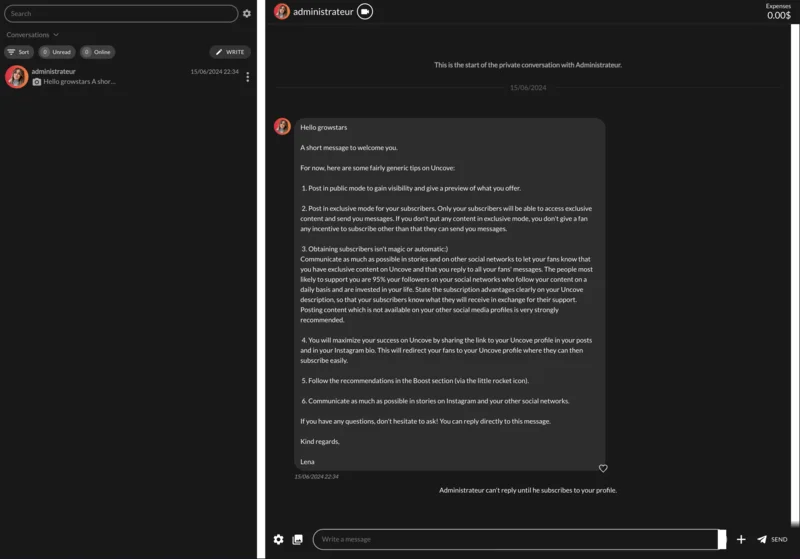Open three-dot menu for administrateur conversation
800x559 pixels.
(x=247, y=77)
